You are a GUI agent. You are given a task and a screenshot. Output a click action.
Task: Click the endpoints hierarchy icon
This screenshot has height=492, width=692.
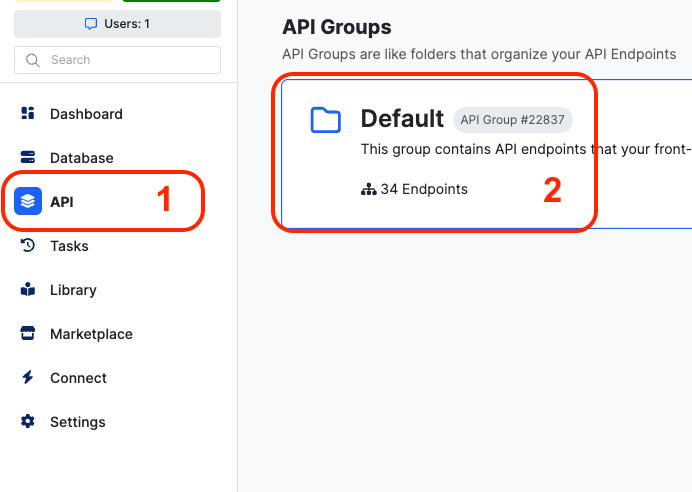click(x=368, y=189)
